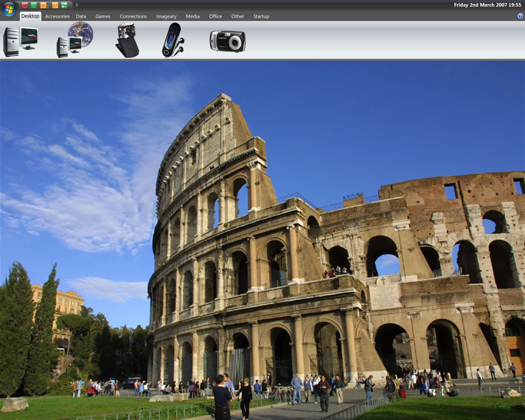This screenshot has width=525, height=420.
Task: Go to the Games tab
Action: (x=103, y=16)
